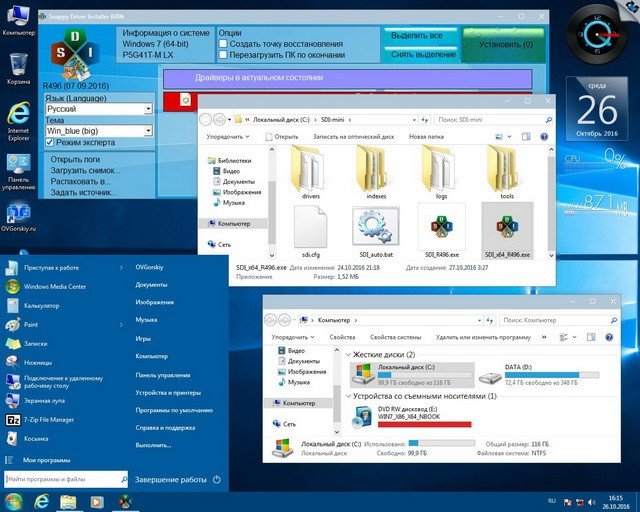Toggle the expert mode checkbox

(49, 142)
